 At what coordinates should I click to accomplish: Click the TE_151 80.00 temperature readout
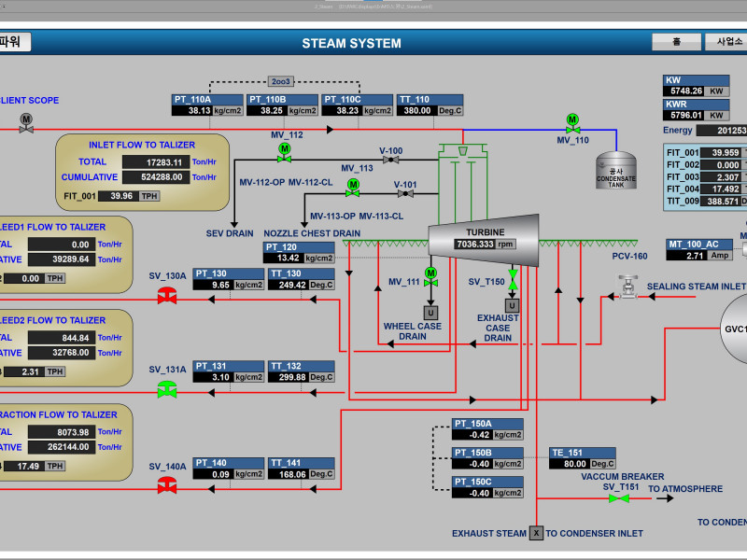pyautogui.click(x=582, y=458)
